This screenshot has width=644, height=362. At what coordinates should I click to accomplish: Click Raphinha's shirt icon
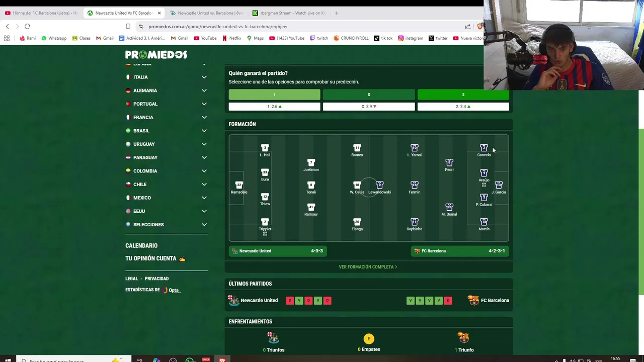414,222
